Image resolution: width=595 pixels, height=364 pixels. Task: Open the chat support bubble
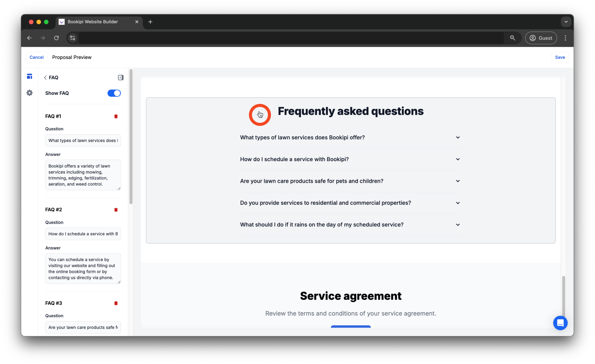point(560,323)
